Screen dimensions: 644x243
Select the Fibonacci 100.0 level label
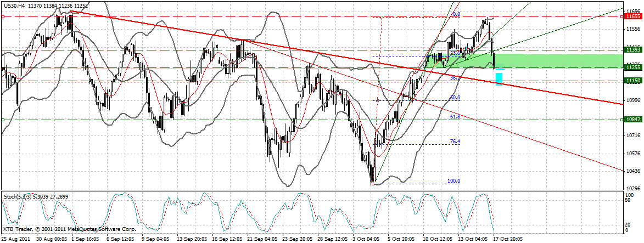pyautogui.click(x=453, y=181)
